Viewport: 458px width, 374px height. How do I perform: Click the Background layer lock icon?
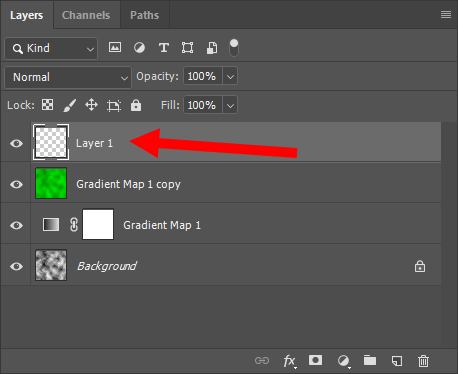pos(420,266)
